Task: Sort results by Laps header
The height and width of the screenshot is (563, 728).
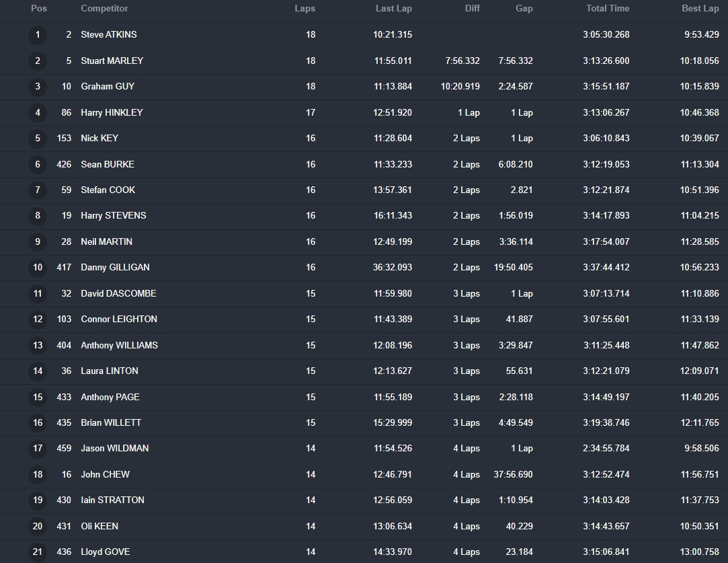Action: pos(305,9)
